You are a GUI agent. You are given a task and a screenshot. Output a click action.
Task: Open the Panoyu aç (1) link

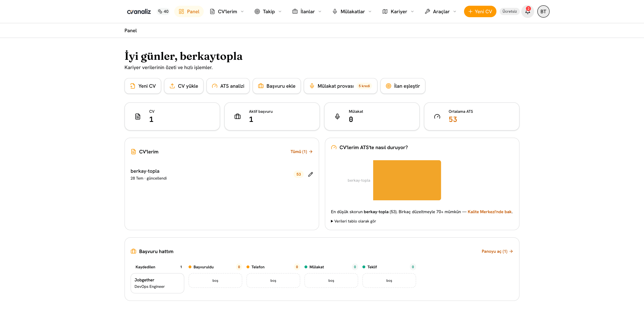click(497, 251)
